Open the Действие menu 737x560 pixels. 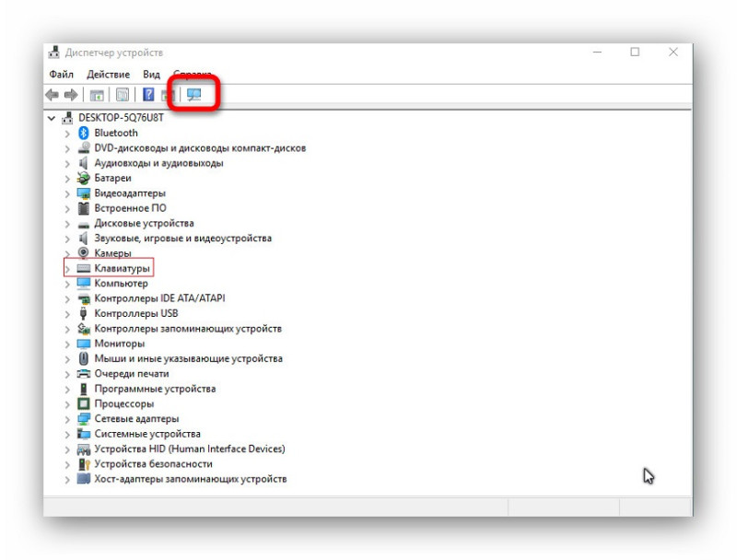(x=108, y=75)
